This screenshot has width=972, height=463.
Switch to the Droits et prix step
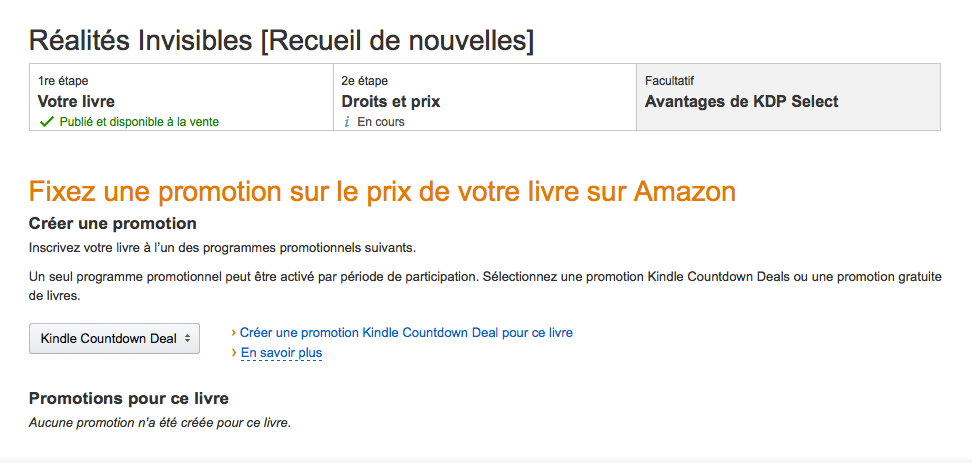(x=390, y=101)
